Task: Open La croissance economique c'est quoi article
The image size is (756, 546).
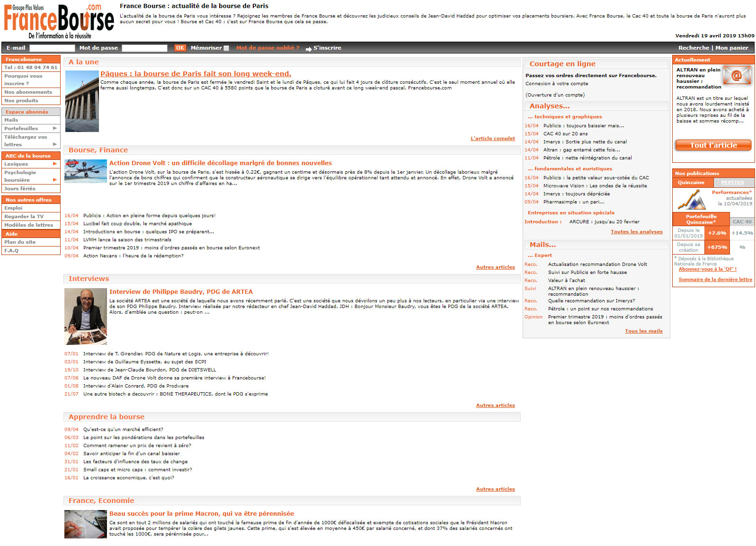Action: [129, 478]
